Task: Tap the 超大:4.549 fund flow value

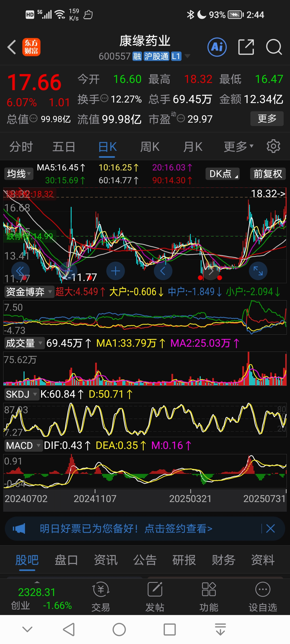Action: coord(80,292)
